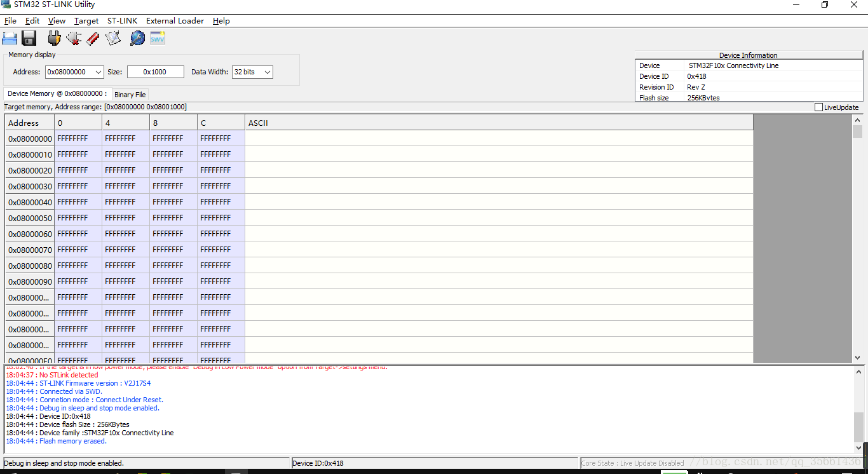Click the log panel scrollbar thumb
868x474 pixels.
858,426
